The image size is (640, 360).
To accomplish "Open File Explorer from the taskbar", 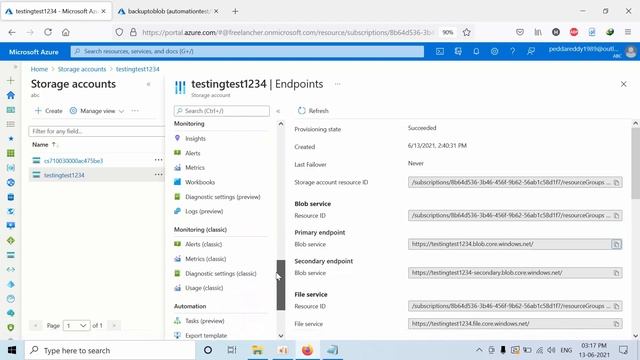I will 257,350.
